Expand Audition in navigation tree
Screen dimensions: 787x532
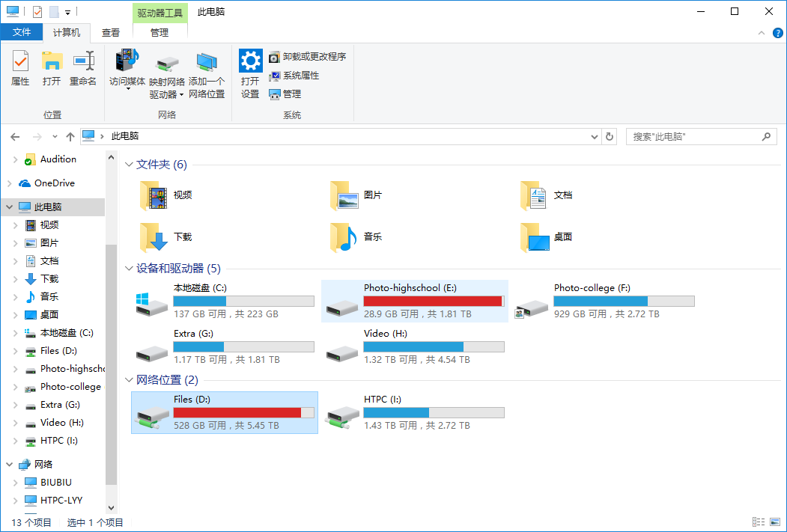click(15, 159)
